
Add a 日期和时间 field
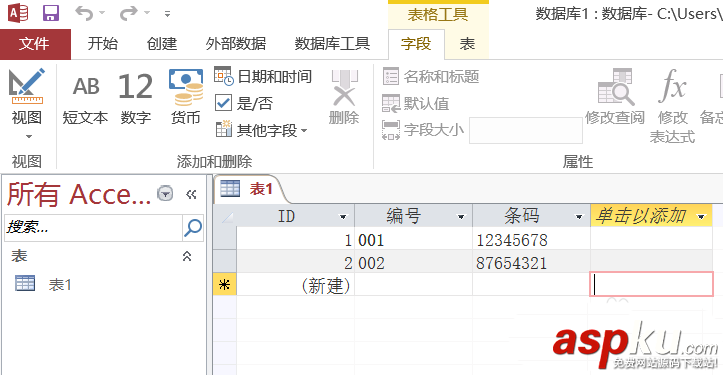pyautogui.click(x=263, y=77)
